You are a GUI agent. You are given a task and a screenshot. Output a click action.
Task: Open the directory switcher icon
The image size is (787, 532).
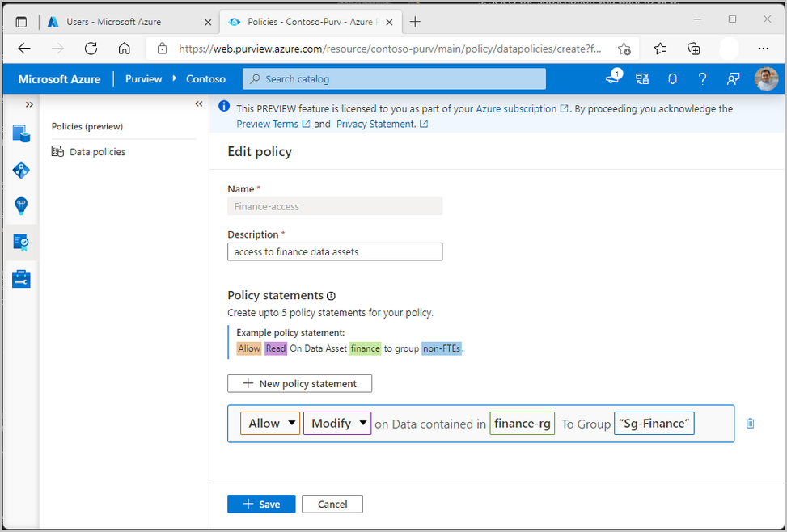coord(642,78)
